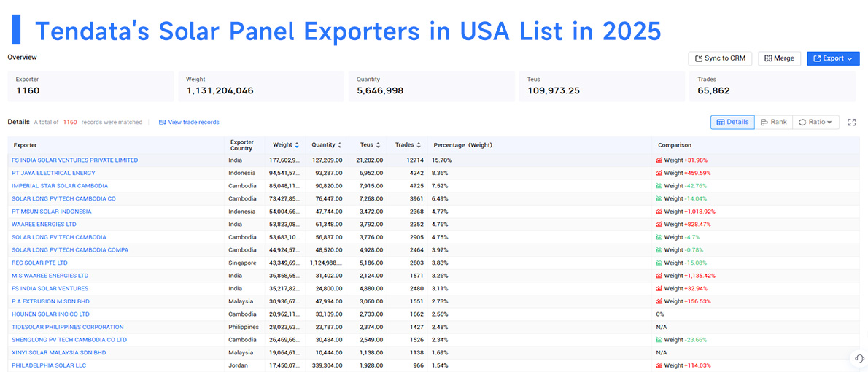The width and height of the screenshot is (868, 372).
Task: Sort by the Weight column arrows
Action: click(297, 145)
